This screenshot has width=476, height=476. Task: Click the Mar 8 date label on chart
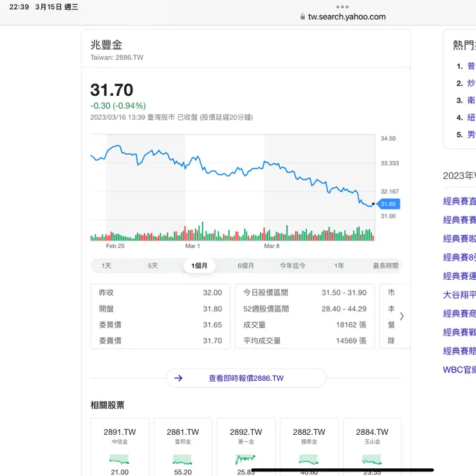tap(271, 246)
